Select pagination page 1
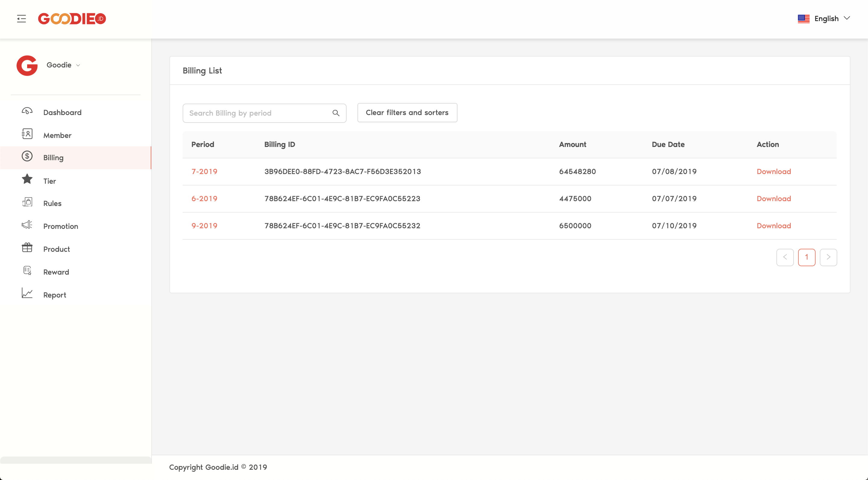 806,257
